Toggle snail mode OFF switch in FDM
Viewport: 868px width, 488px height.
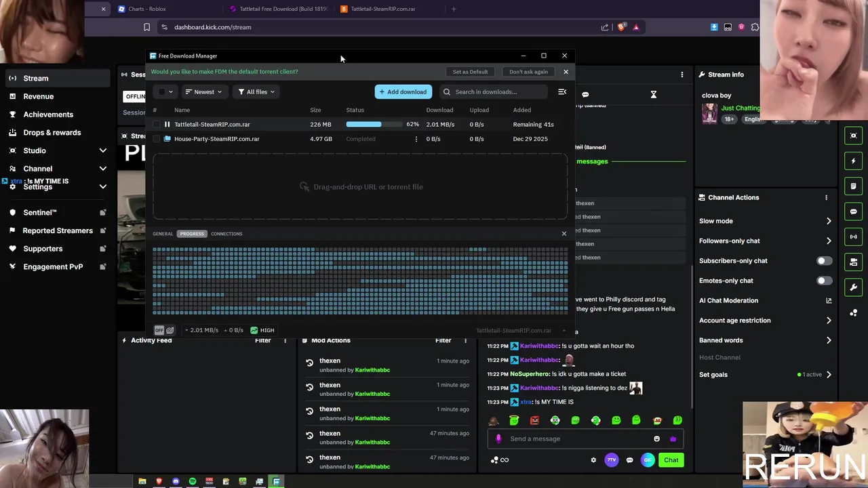pyautogui.click(x=164, y=331)
